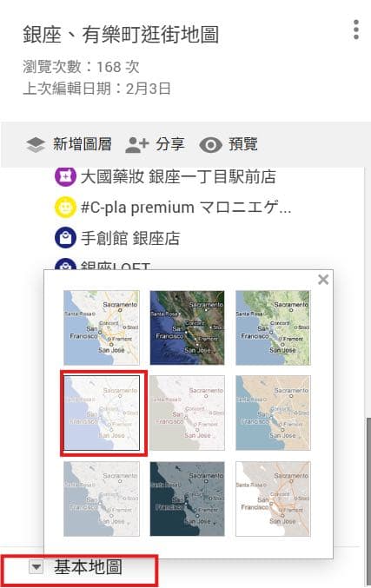This screenshot has height=588, width=371.
Task: Select the satellite base map thumbnail
Action: tap(187, 327)
